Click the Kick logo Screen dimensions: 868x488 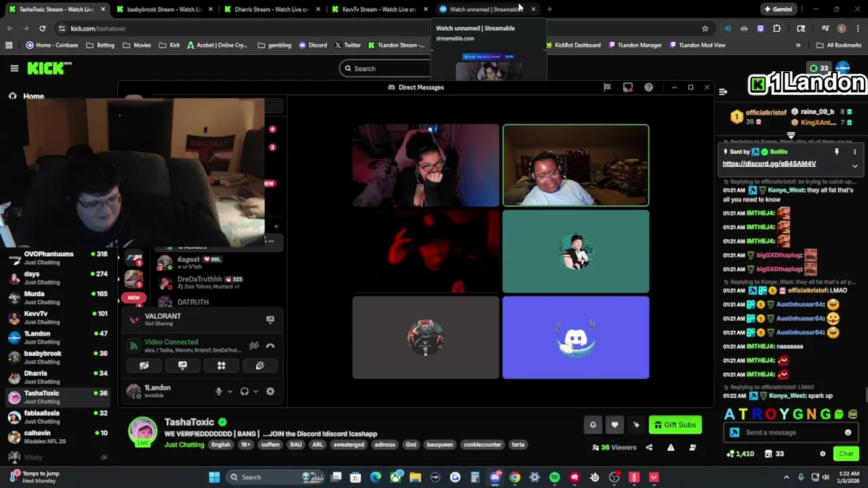(x=49, y=68)
